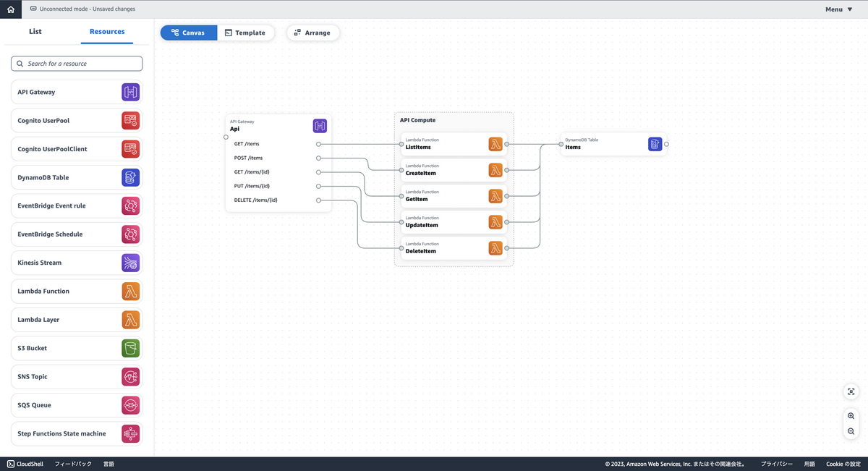Select the ListItems Lambda icon on the canvas
The height and width of the screenshot is (471, 868).
pyautogui.click(x=495, y=144)
